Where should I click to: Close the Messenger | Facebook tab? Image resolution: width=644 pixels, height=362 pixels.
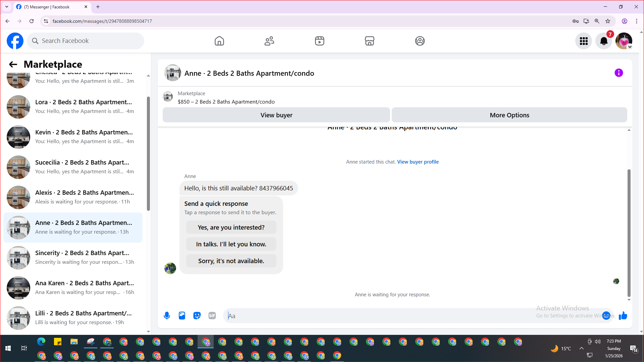86,7
